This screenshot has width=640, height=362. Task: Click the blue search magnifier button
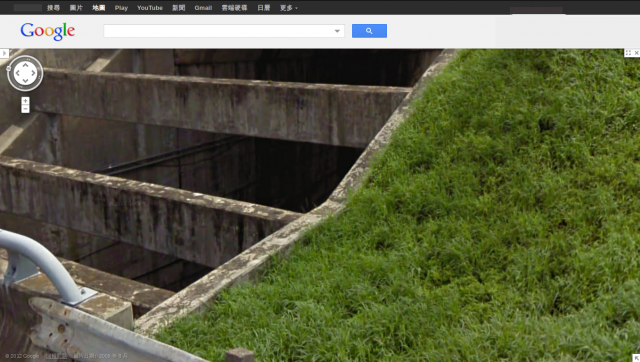pos(369,31)
